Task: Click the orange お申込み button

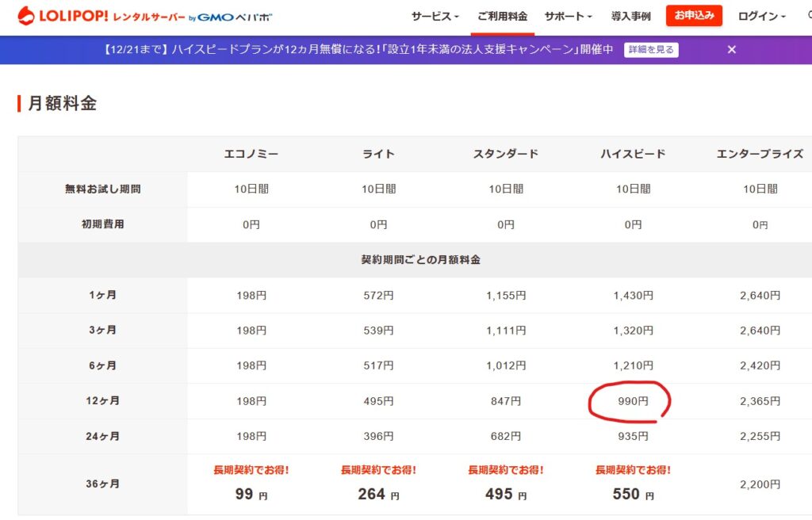Action: point(694,15)
